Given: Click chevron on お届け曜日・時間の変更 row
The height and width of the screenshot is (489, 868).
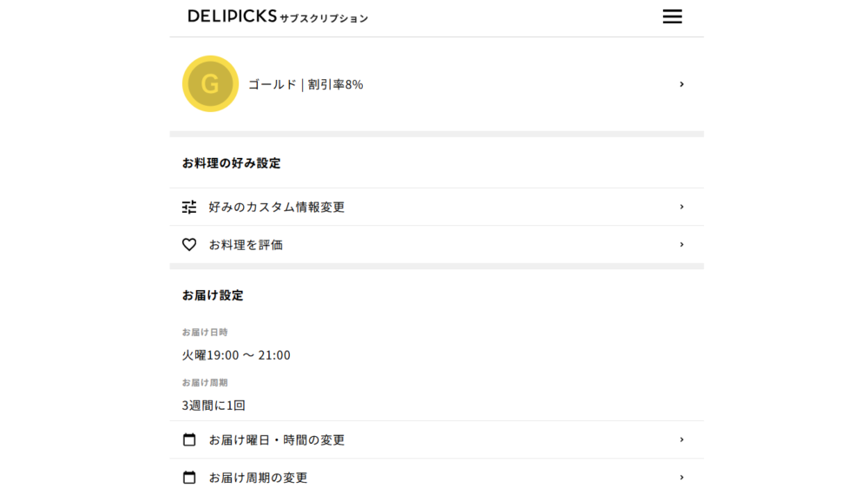Looking at the screenshot, I should (x=681, y=439).
